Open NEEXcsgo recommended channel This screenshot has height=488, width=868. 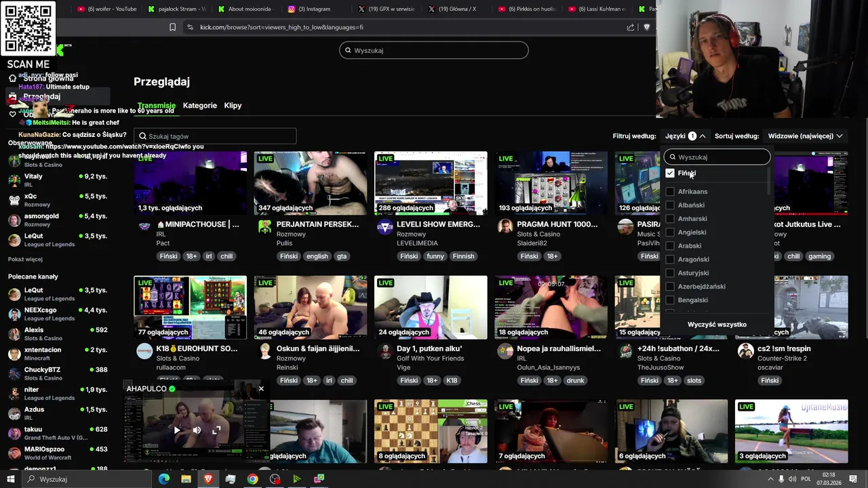point(58,314)
